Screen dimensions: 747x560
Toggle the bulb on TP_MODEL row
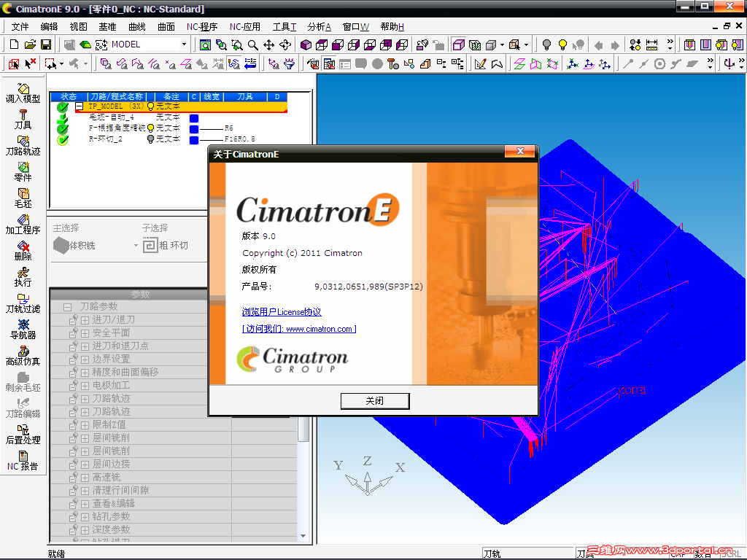click(151, 106)
